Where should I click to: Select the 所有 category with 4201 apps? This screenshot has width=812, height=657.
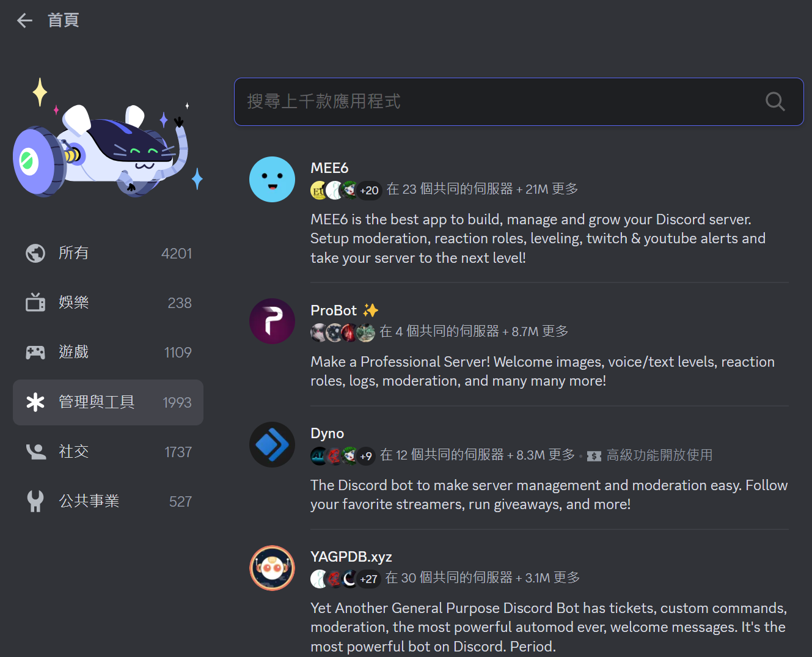pos(108,253)
